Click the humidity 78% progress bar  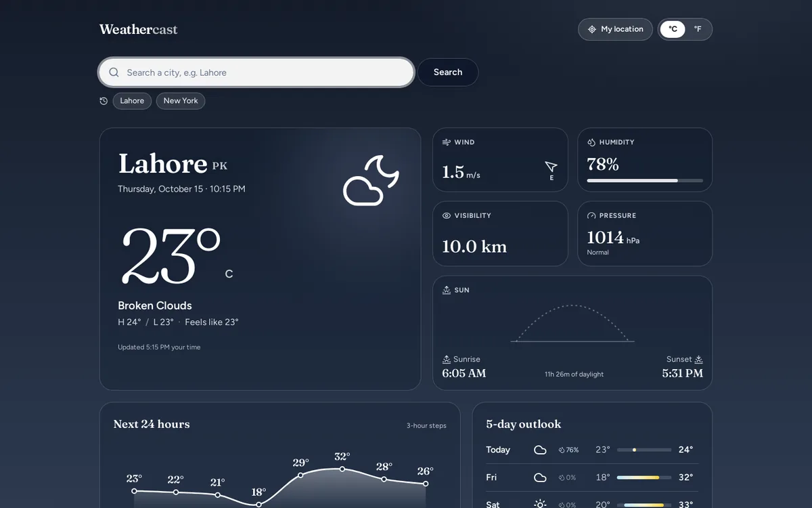[x=645, y=181]
